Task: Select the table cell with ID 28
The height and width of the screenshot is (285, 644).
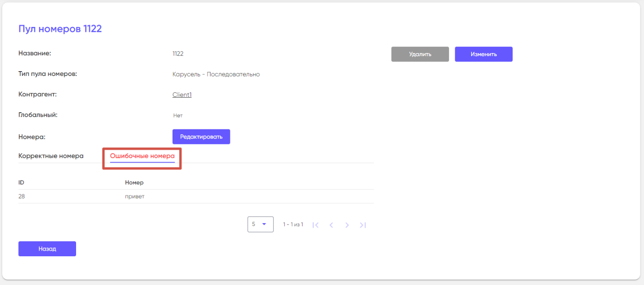Action: 22,197
